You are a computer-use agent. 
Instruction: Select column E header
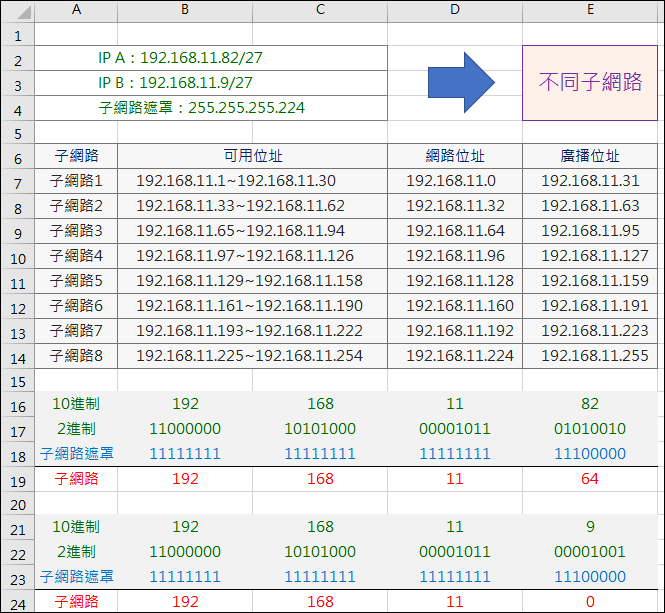pos(590,11)
